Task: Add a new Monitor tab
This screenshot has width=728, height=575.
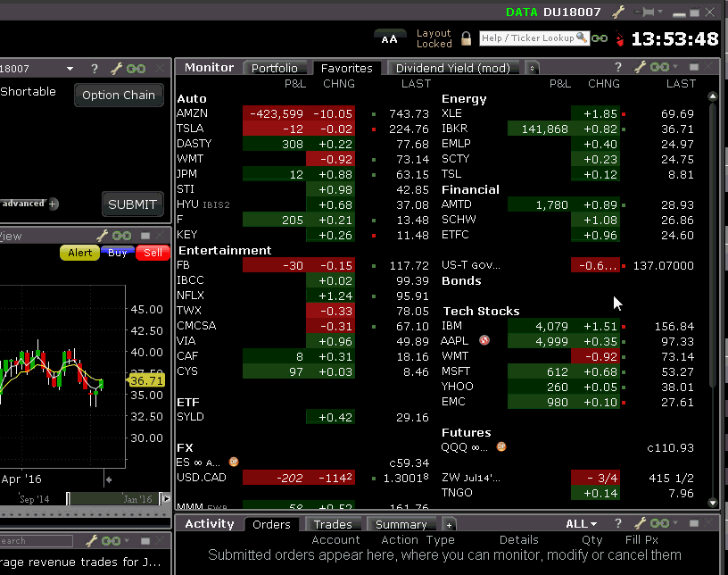Action: (532, 69)
